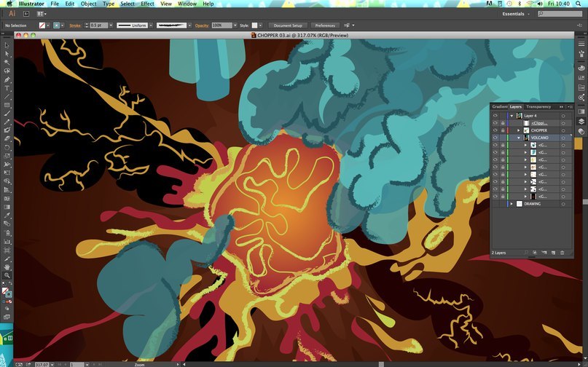
Task: Select the Direct Selection tool
Action: (x=7, y=54)
